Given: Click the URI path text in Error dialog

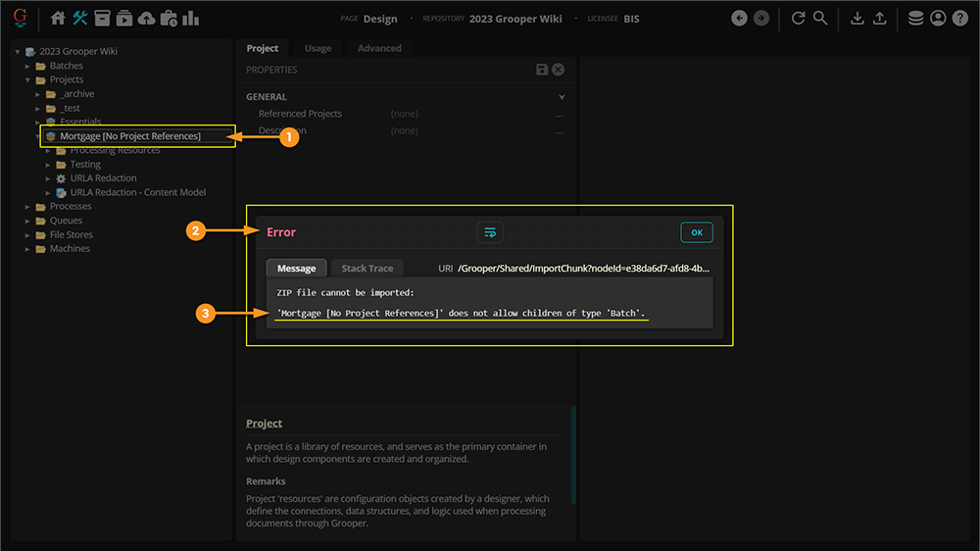Looking at the screenshot, I should [x=583, y=269].
